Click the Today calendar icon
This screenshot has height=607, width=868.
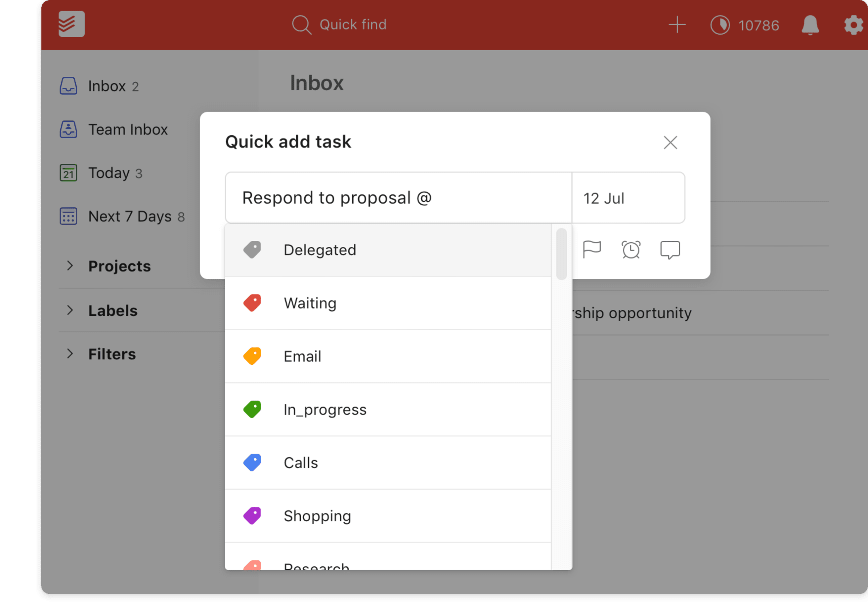(x=68, y=173)
